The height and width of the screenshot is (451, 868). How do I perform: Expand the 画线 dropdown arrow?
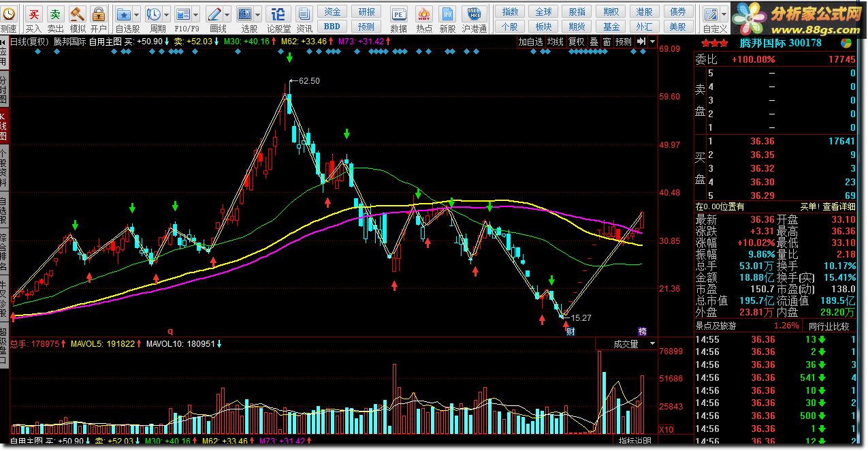[227, 14]
